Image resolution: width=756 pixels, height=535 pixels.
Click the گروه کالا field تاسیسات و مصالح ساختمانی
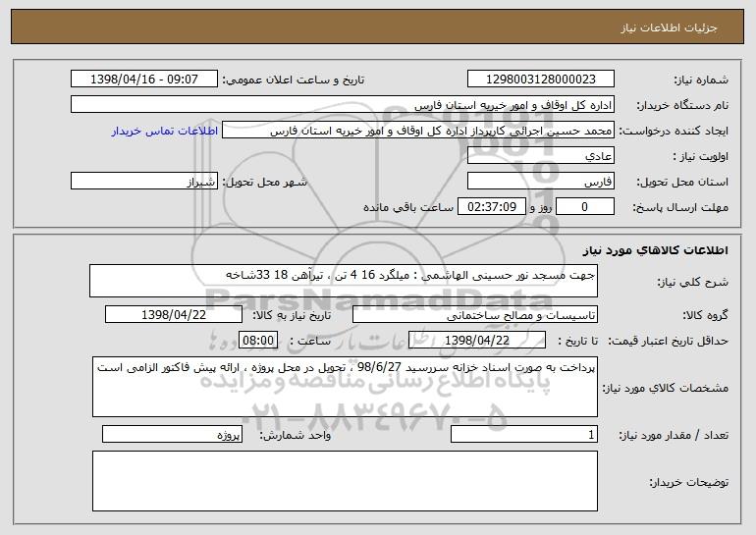475,315
